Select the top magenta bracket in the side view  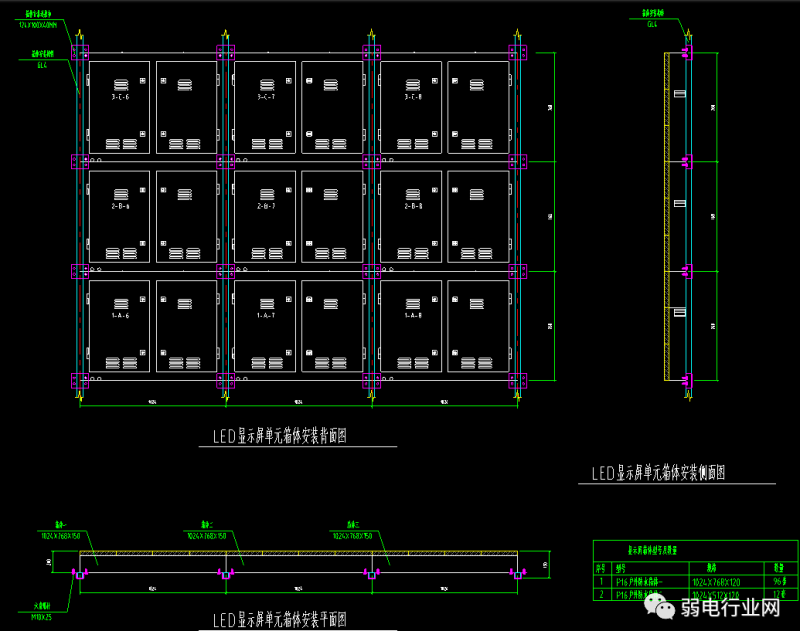click(x=686, y=51)
